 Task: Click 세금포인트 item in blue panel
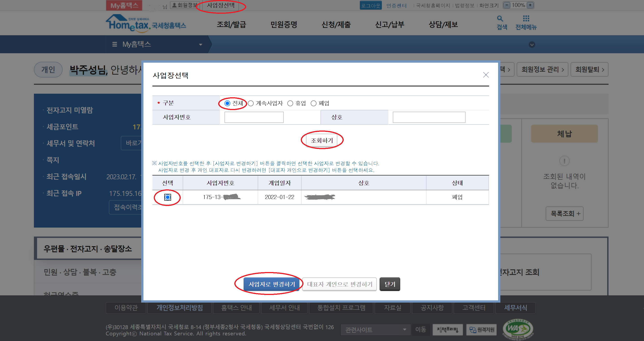[62, 127]
